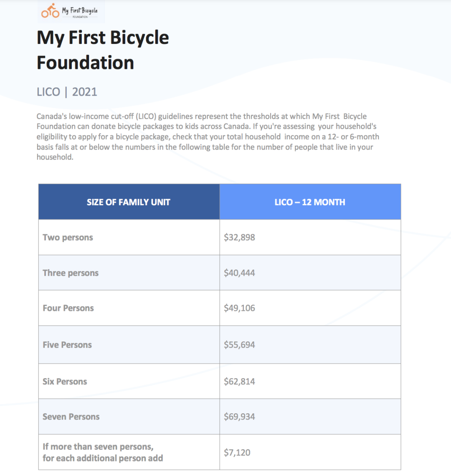The width and height of the screenshot is (451, 476).
Task: Click the $40,444 amount cell
Action: 239,273
